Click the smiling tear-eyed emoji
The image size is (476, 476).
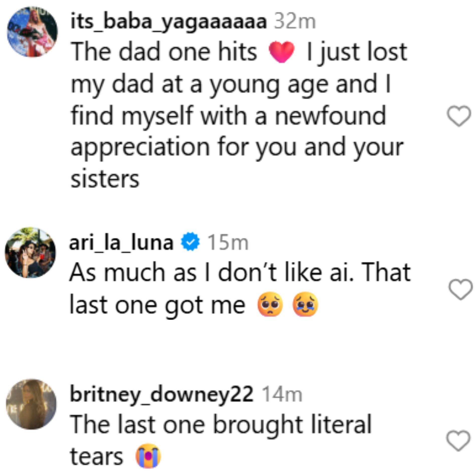tap(305, 304)
